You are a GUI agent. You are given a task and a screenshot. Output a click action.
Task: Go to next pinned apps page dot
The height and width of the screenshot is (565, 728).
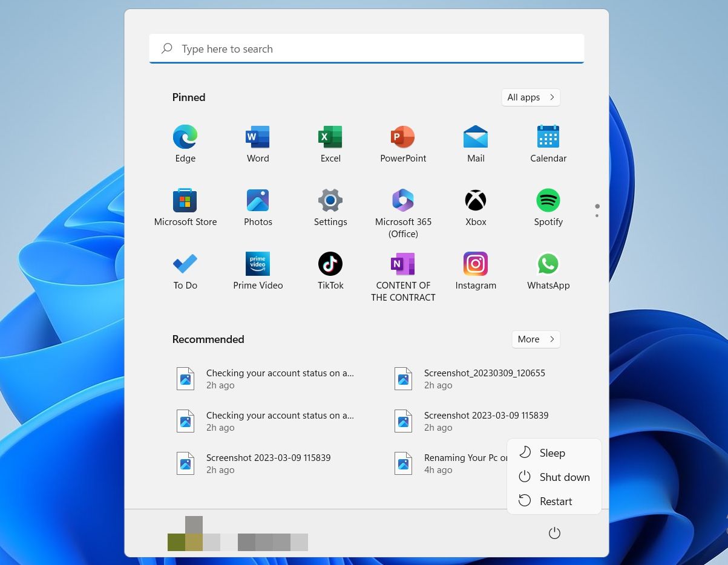click(x=597, y=215)
